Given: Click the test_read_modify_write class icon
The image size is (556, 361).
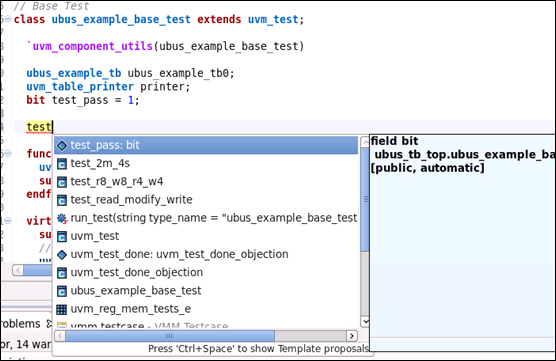Looking at the screenshot, I should pos(62,200).
